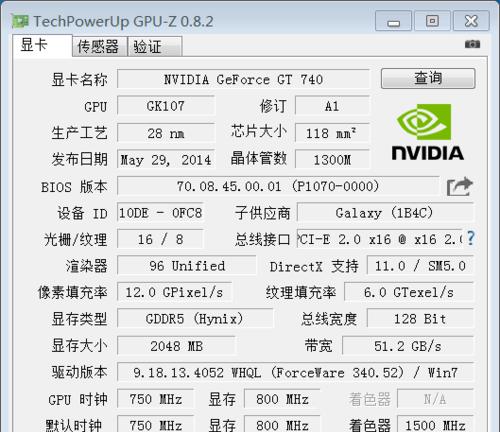Click memory clock 800 MHz in GPU 时钟 row
The height and width of the screenshot is (432, 500).
pyautogui.click(x=282, y=399)
